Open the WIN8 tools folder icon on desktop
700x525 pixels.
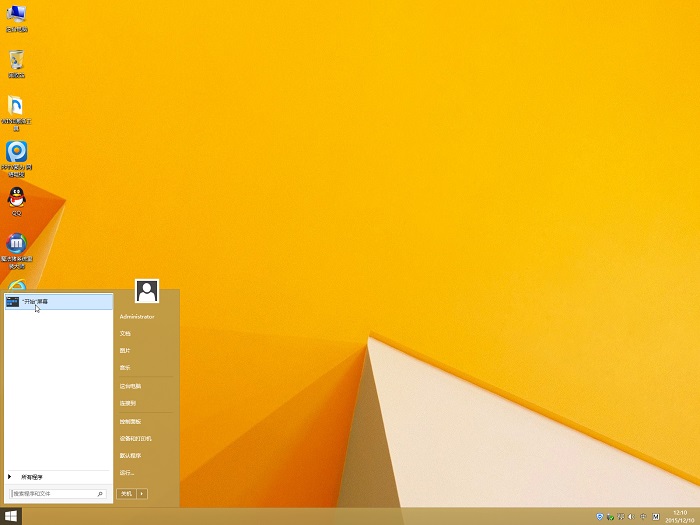point(16,113)
